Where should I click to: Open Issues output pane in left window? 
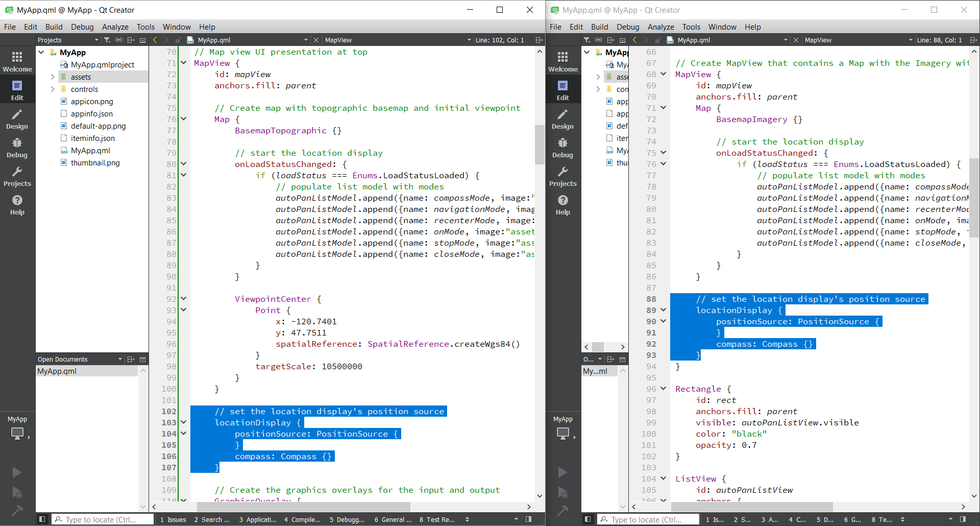point(173,519)
